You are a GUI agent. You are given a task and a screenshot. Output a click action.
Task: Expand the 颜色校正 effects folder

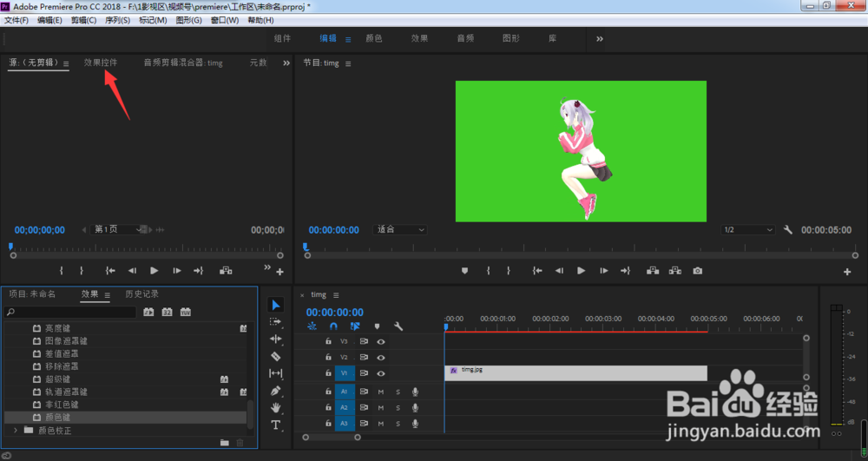pyautogui.click(x=16, y=430)
